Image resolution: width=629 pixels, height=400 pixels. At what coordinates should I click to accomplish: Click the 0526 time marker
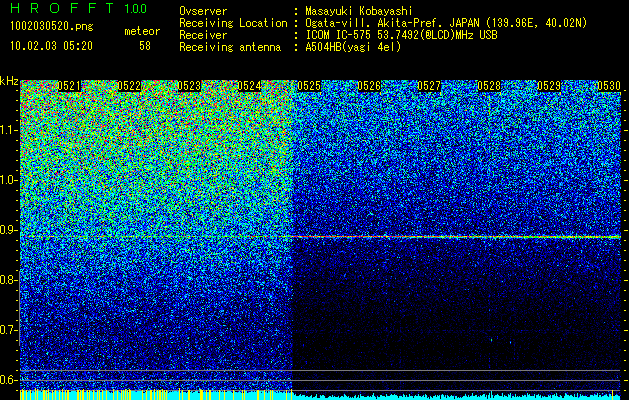click(369, 86)
